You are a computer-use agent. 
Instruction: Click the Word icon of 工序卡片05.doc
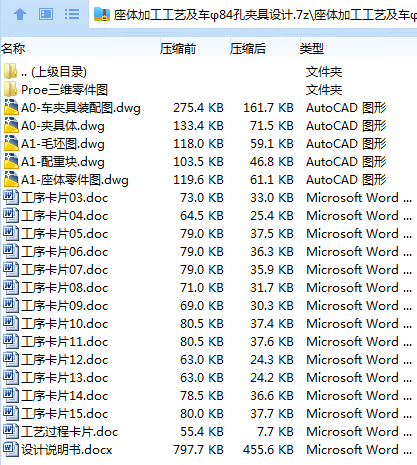[x=11, y=233]
